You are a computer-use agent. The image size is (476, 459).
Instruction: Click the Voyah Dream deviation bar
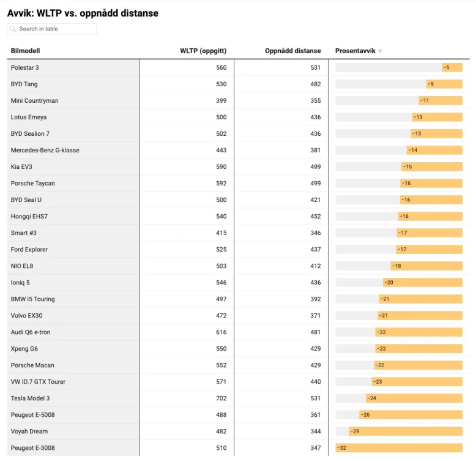pyautogui.click(x=406, y=431)
